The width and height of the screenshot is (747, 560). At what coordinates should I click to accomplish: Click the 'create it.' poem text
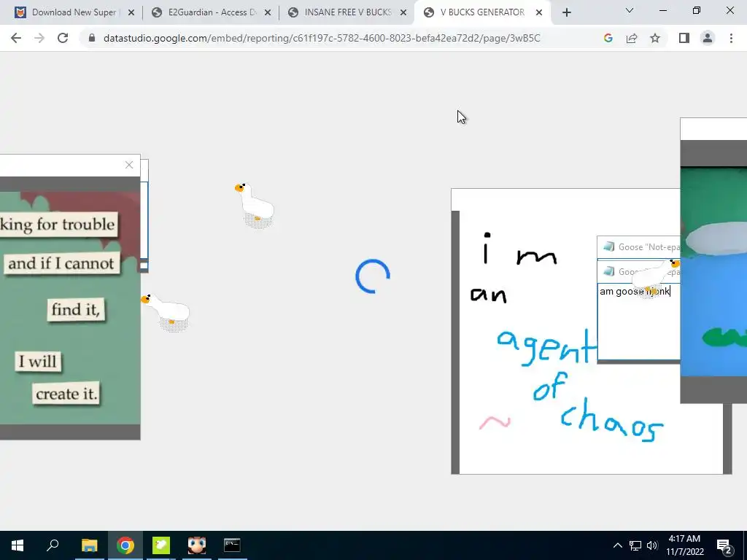(x=66, y=394)
